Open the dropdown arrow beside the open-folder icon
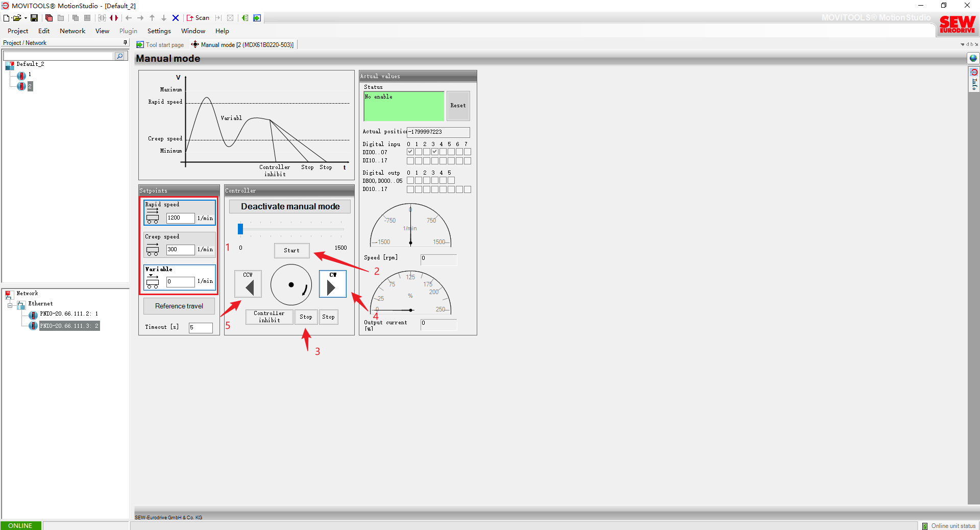This screenshot has width=980, height=530. pos(26,18)
